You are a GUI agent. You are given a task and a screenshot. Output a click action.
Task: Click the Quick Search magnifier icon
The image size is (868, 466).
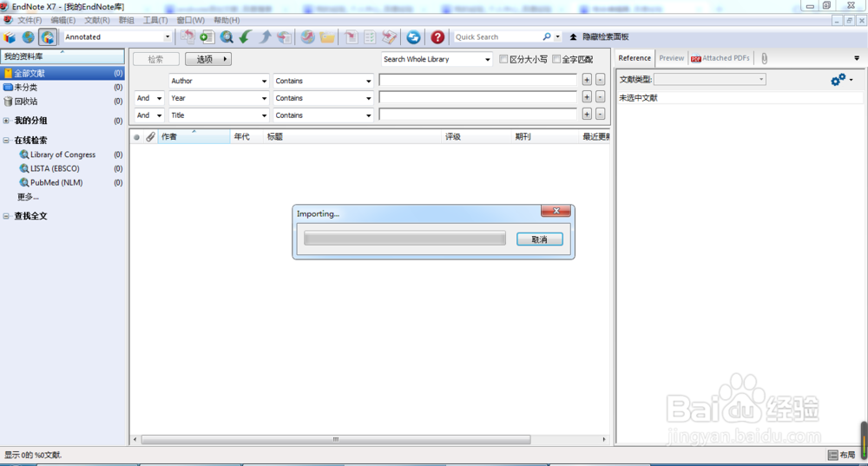pos(546,36)
